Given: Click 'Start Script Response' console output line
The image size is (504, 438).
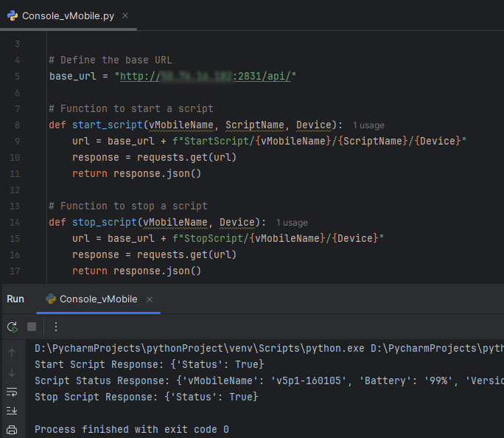Looking at the screenshot, I should tap(150, 364).
